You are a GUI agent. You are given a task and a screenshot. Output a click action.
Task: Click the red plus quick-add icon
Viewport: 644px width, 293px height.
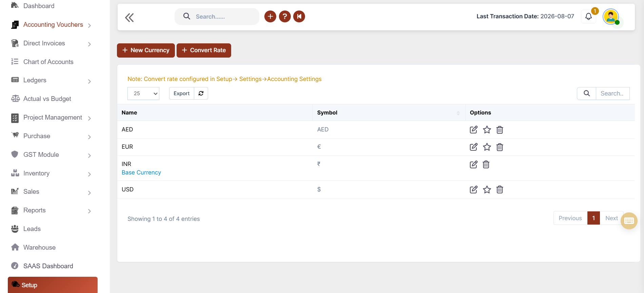pyautogui.click(x=270, y=16)
